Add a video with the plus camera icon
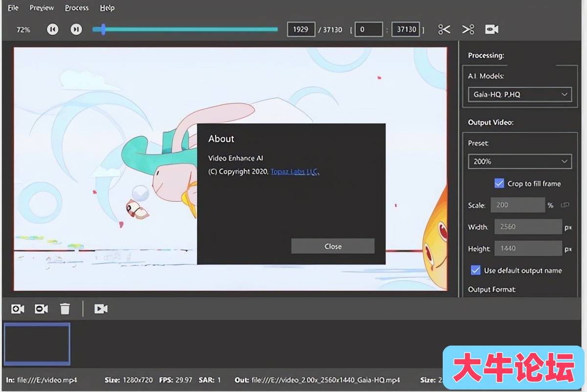Viewport: 587px width, 392px height. click(18, 309)
